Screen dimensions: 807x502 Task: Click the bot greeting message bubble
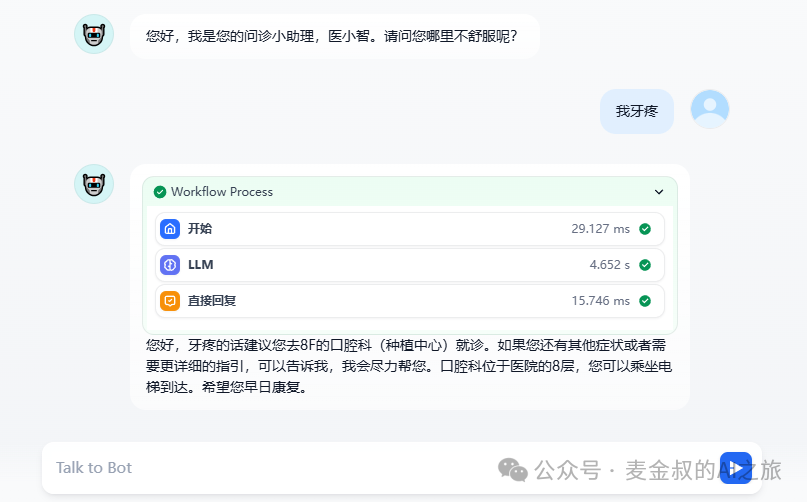(333, 36)
